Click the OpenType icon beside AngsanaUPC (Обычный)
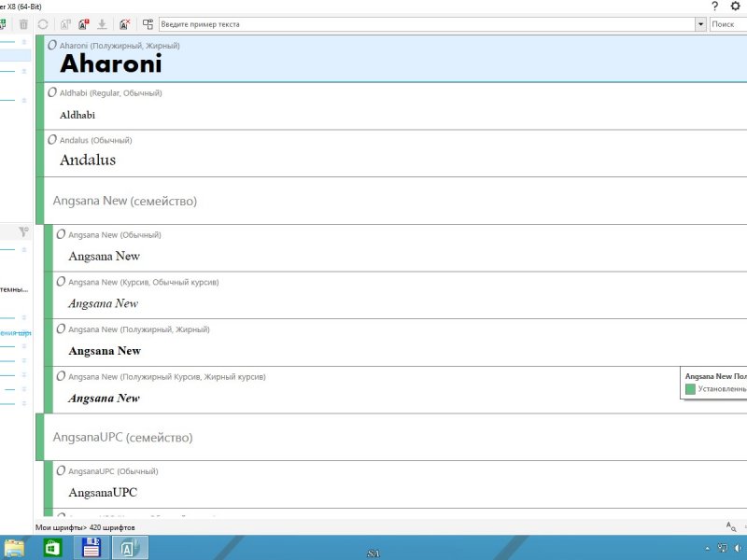This screenshot has width=747, height=560. [61, 470]
